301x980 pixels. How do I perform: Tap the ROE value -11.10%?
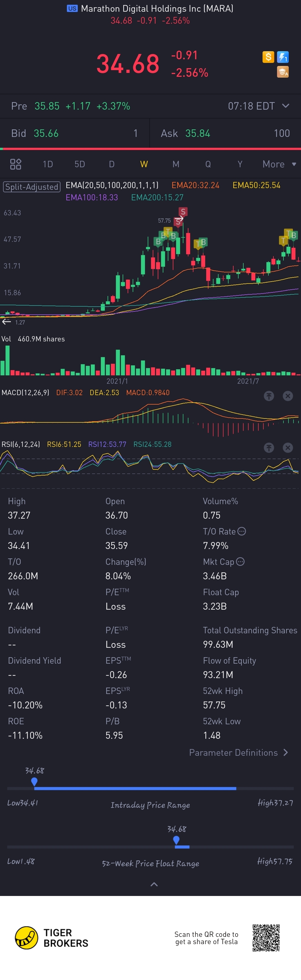pyautogui.click(x=25, y=735)
